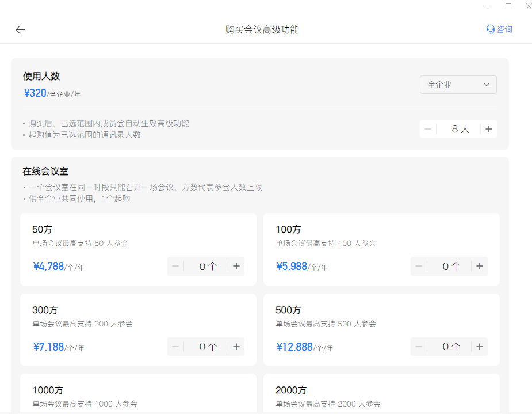The width and height of the screenshot is (532, 414).
Task: Click the 购买会议高级功能 title
Action: (x=262, y=29)
